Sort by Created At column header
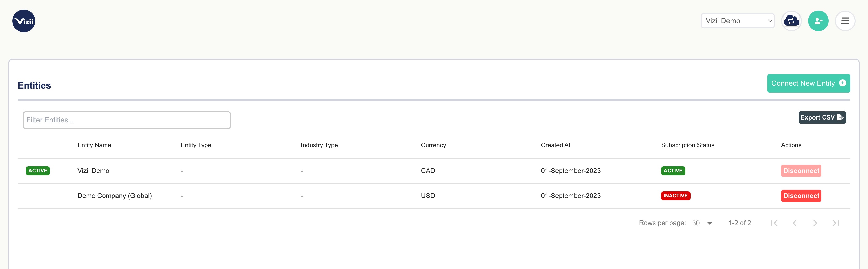 555,145
